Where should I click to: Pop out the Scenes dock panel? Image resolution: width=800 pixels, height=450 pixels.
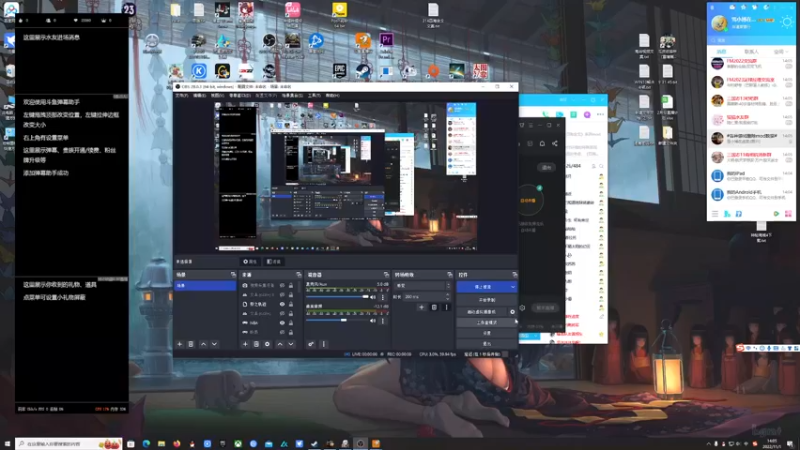(x=233, y=274)
